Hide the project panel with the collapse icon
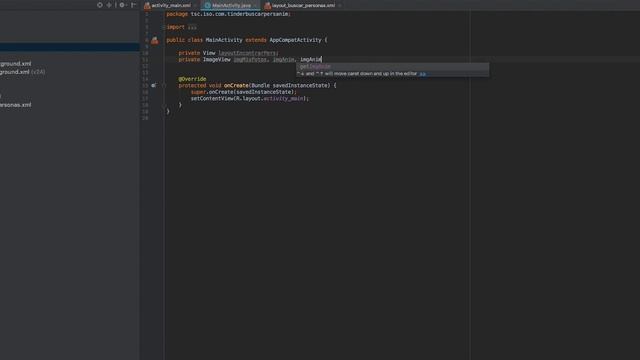The width and height of the screenshot is (640, 360). pos(133,5)
